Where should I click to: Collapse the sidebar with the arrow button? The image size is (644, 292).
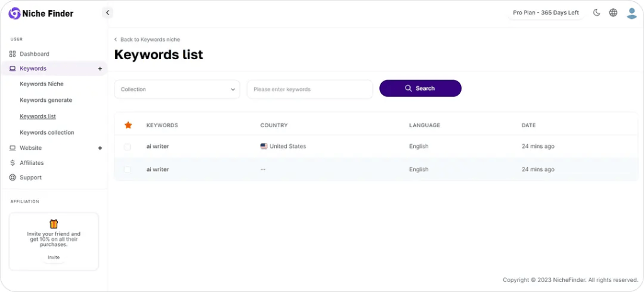(108, 13)
